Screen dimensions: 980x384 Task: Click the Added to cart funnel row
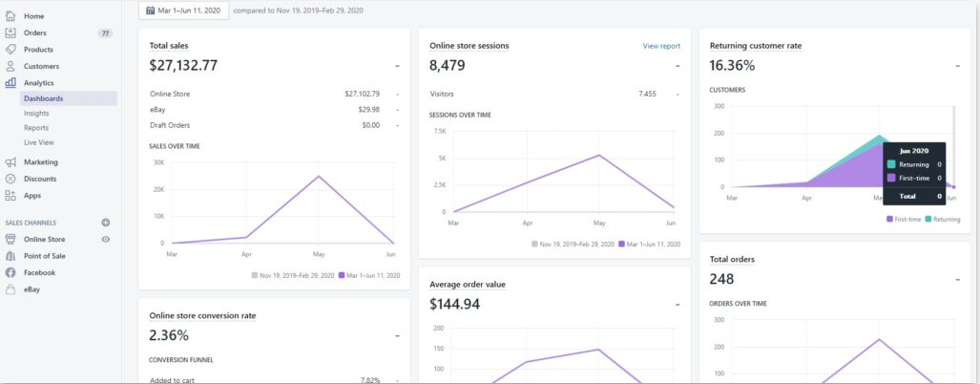[x=274, y=379]
